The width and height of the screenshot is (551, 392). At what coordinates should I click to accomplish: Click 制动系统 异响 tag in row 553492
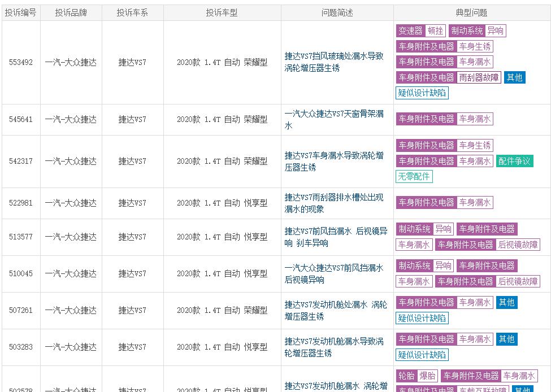pos(477,31)
